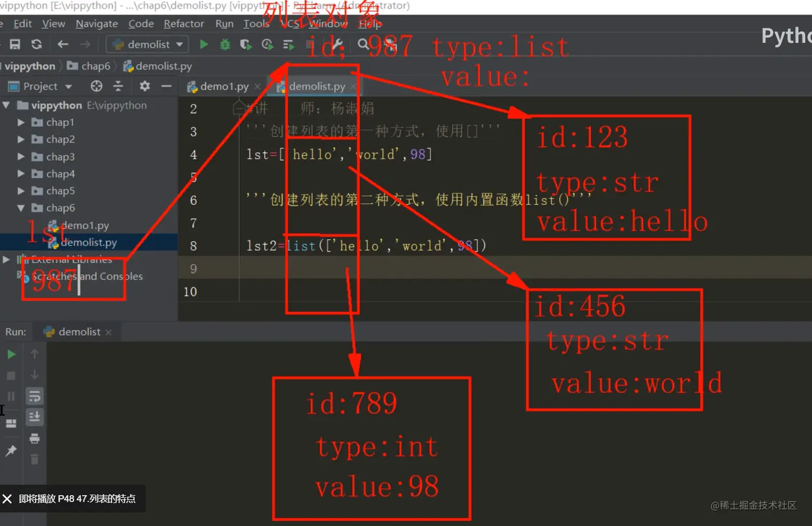Click the code on line 4 starting lst=
This screenshot has width=812, height=526.
tap(339, 155)
